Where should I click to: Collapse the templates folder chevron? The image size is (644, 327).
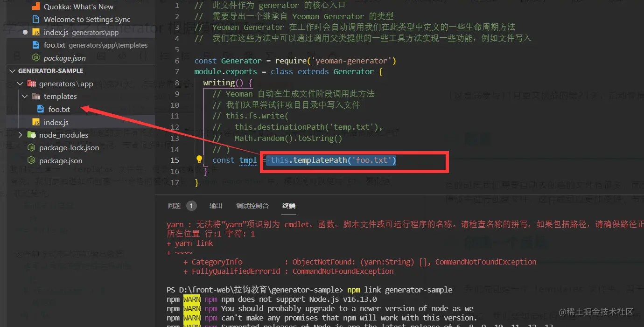pyautogui.click(x=25, y=97)
